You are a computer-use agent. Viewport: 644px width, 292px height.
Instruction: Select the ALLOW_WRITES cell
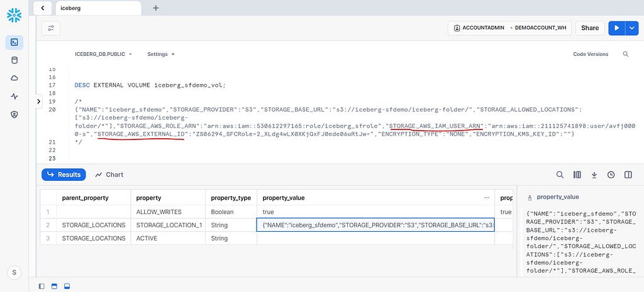[168, 212]
